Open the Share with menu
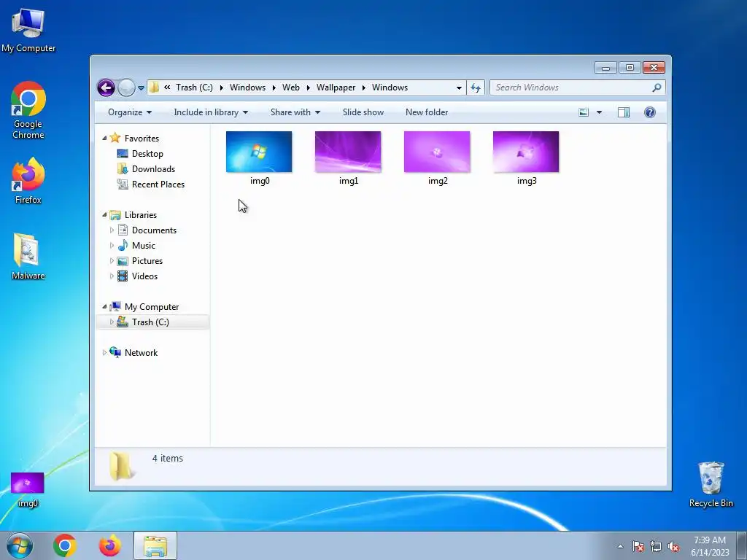This screenshot has width=747, height=560. 295,112
